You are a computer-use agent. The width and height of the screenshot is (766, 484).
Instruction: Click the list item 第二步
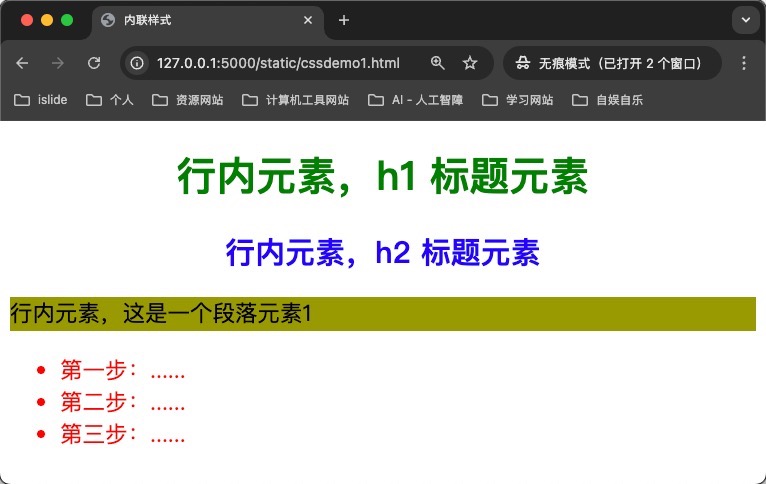(x=123, y=401)
